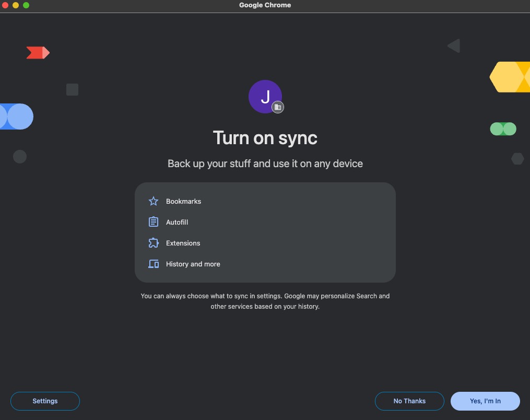
Task: Click the Bookmarks star icon
Action: pos(154,201)
